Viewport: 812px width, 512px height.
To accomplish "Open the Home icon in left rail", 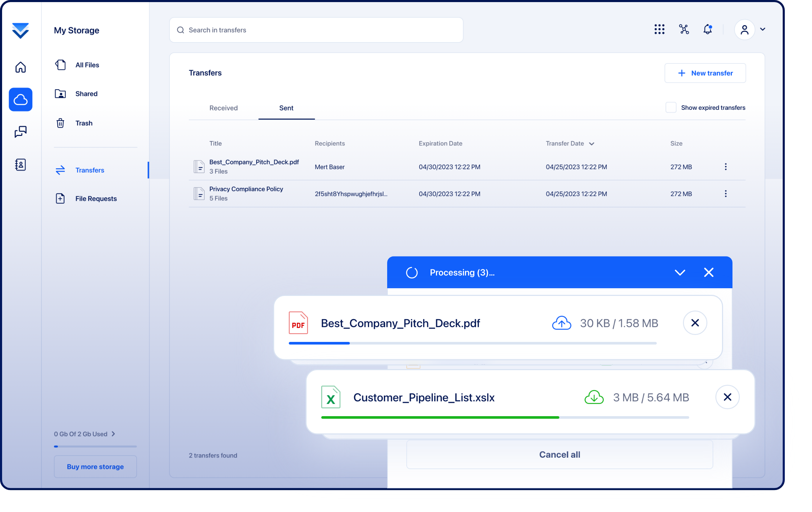I will click(x=21, y=67).
